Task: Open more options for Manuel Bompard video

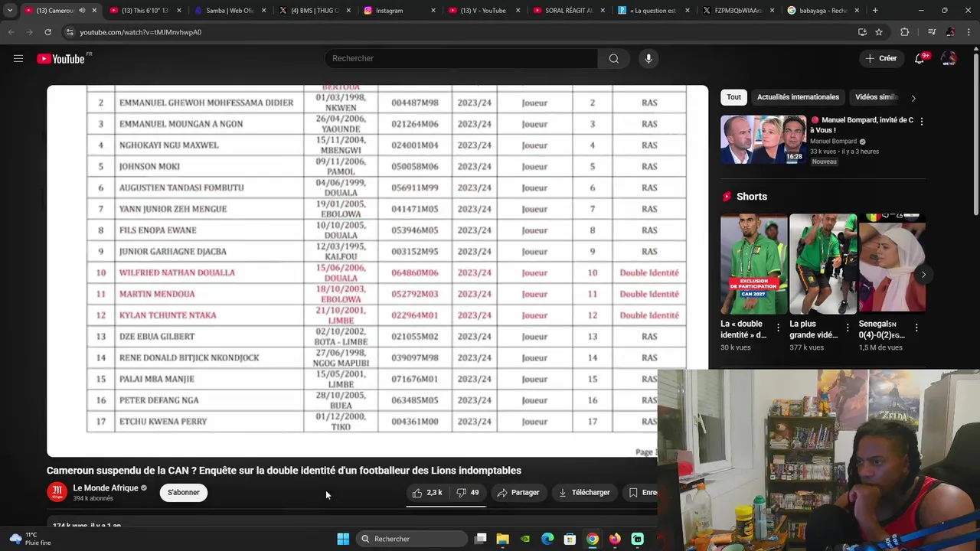Action: pos(921,121)
